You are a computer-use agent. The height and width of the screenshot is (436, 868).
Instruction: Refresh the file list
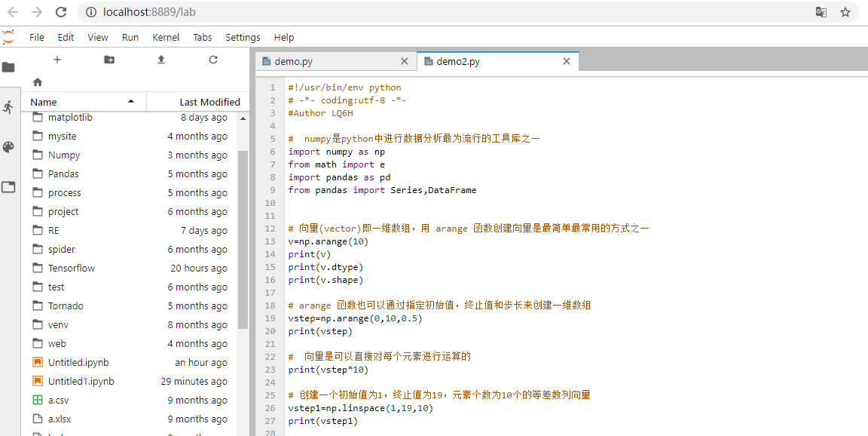[x=213, y=60]
